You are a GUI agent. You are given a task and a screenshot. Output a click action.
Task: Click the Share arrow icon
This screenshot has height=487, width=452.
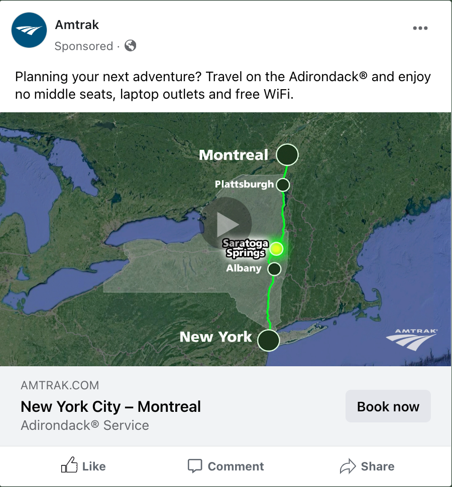(x=348, y=466)
